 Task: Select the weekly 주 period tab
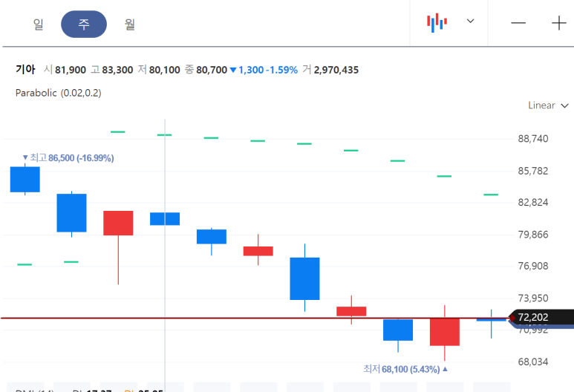[84, 24]
